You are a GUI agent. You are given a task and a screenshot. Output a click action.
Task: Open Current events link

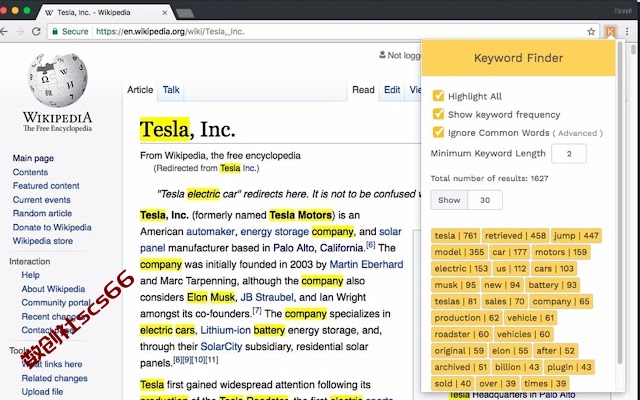point(42,200)
